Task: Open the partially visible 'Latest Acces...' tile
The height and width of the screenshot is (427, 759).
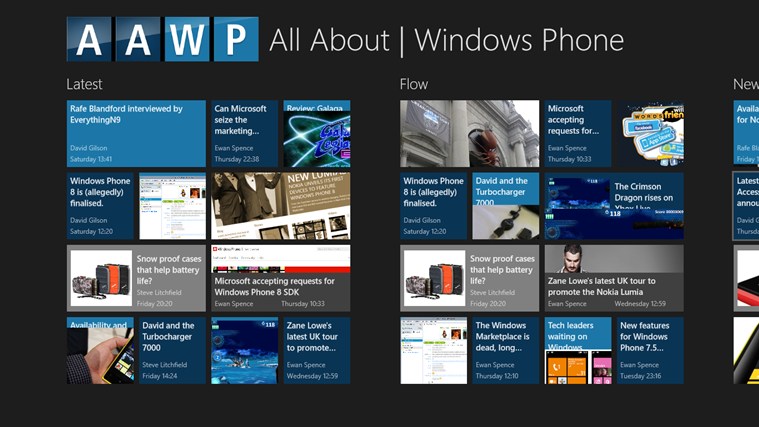Action: (x=746, y=206)
